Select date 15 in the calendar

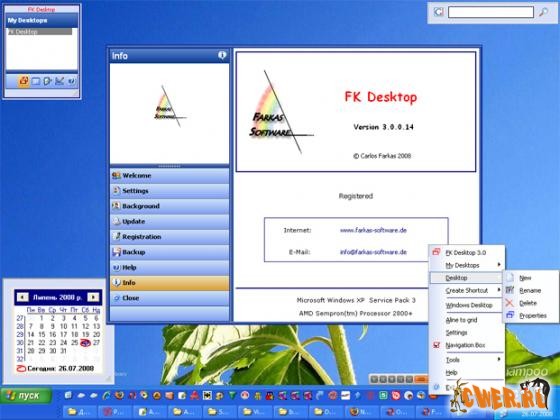[x=41, y=335]
